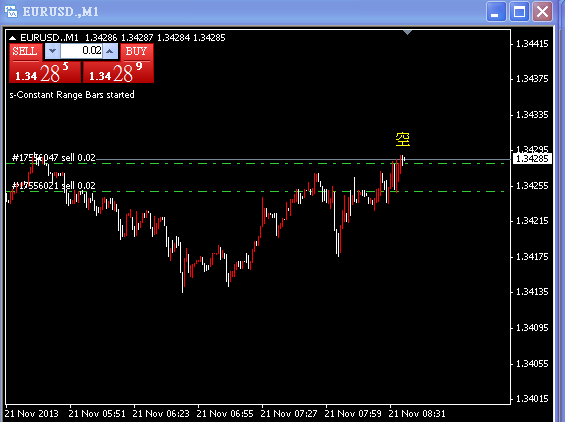Select order #17556021 sell 0.02 line label

[x=54, y=186]
